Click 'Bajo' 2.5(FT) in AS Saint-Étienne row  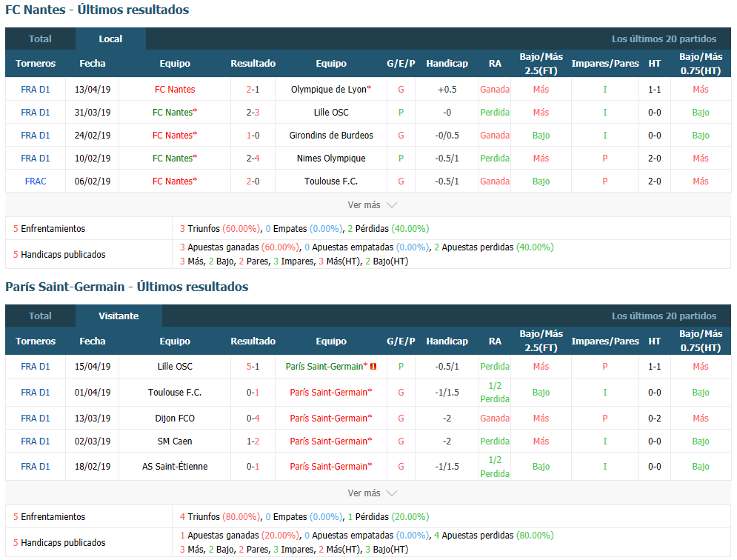tap(541, 467)
